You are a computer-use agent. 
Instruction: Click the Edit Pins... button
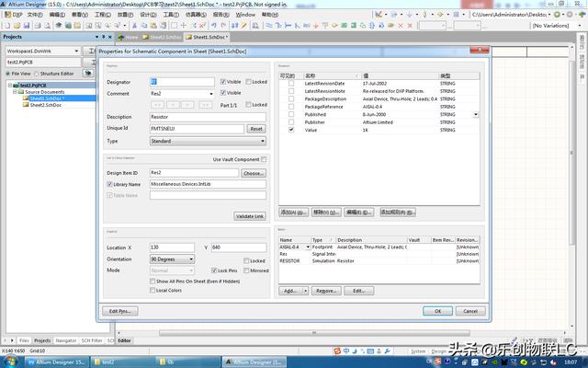coord(120,311)
